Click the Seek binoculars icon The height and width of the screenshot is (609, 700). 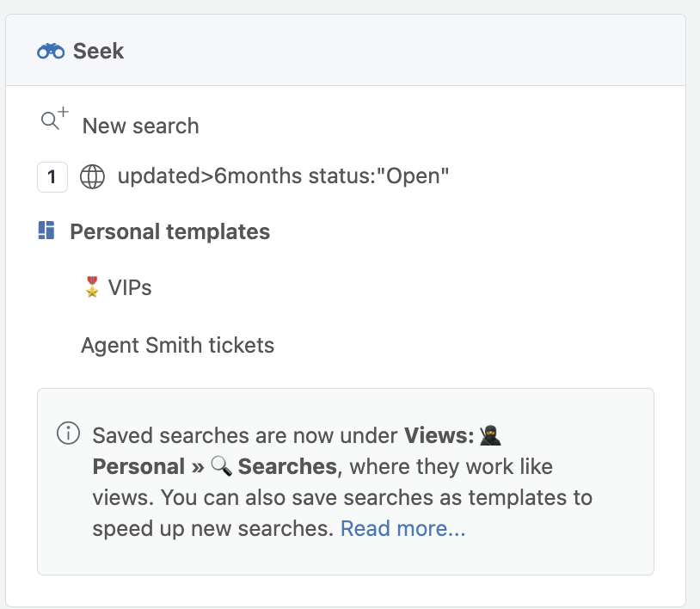[x=51, y=51]
